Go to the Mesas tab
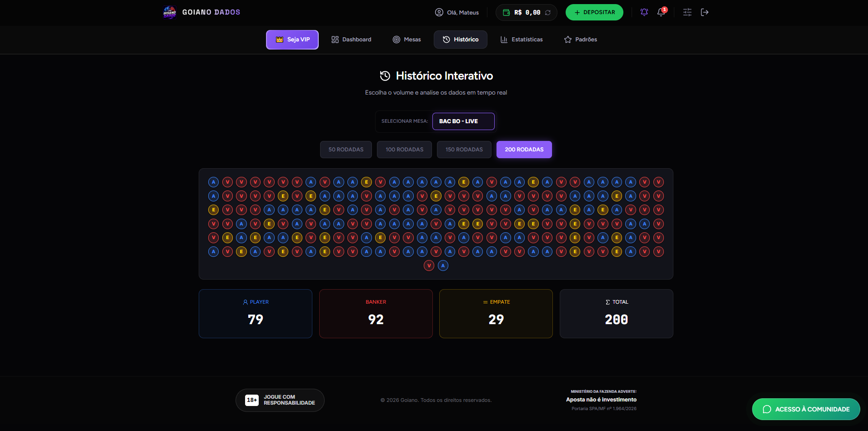 pos(407,40)
